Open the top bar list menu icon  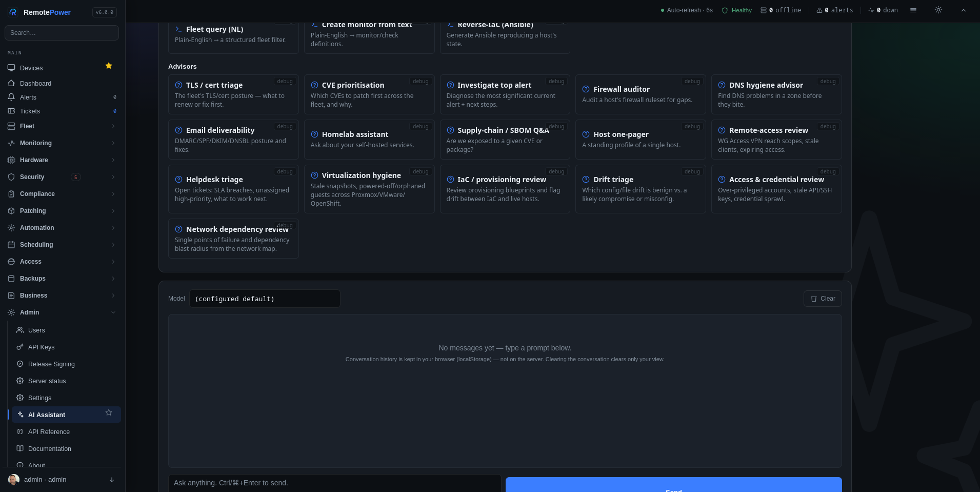913,10
